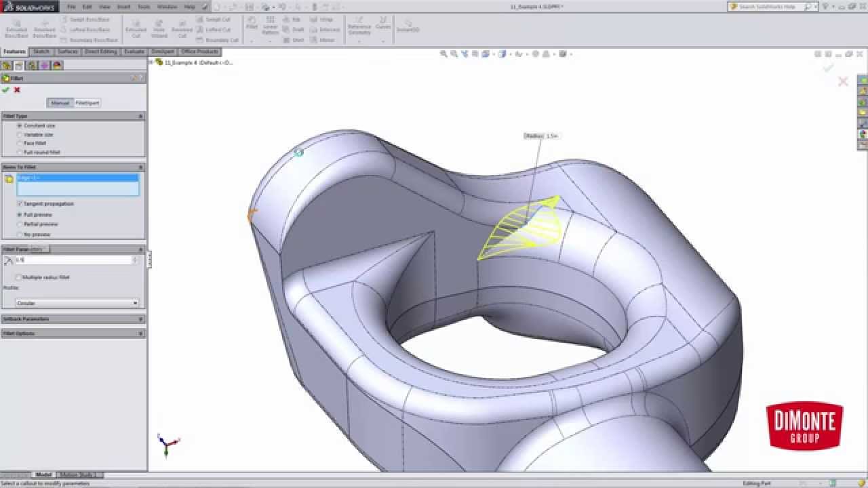Open the PropertyManager tab icon
This screenshot has width=868, height=488.
click(19, 65)
